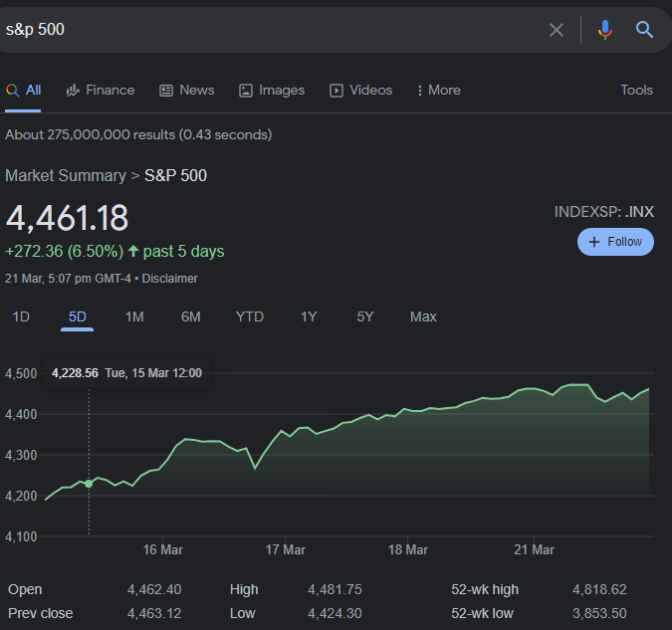
Task: Click the INDEXSP: .INX ticker label
Action: tap(604, 212)
